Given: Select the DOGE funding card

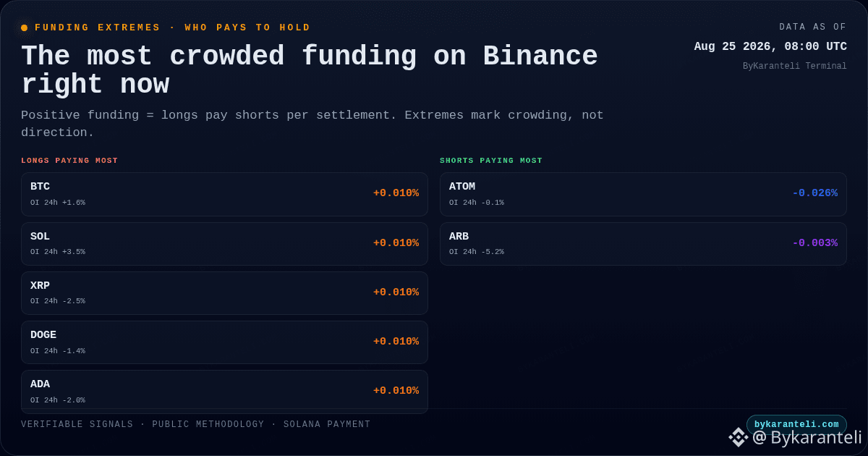Looking at the screenshot, I should tap(224, 342).
